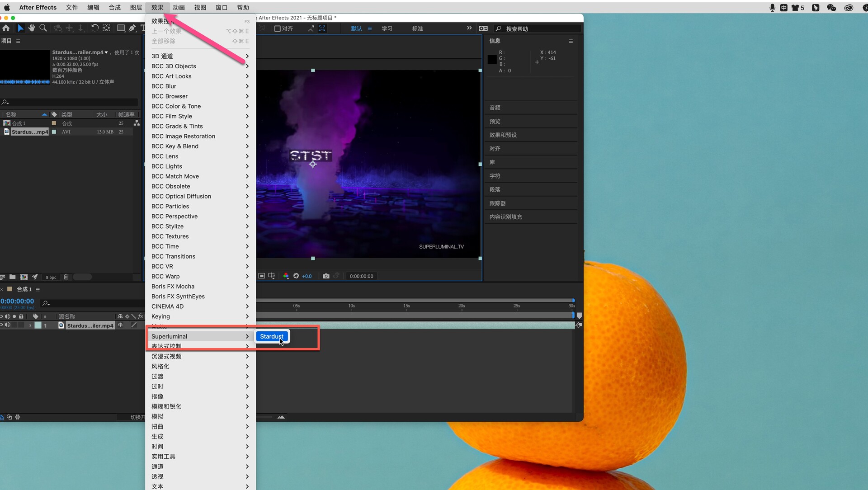The height and width of the screenshot is (490, 868).
Task: Open the workspace sync settings icon
Action: coord(483,28)
